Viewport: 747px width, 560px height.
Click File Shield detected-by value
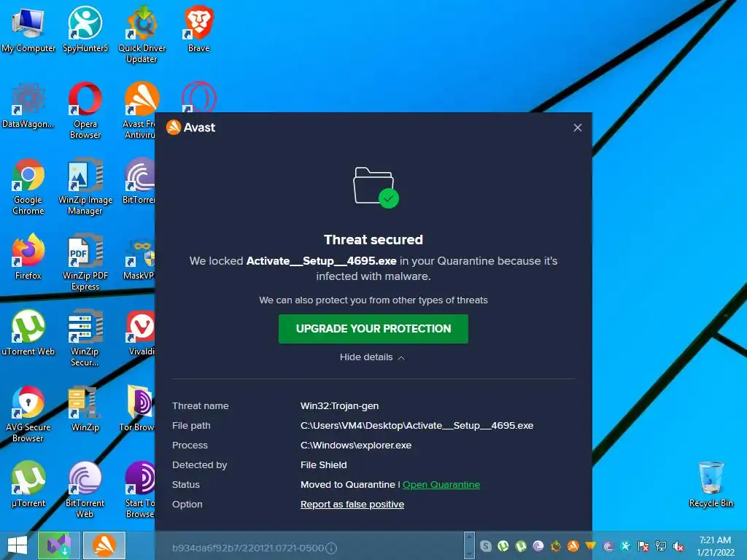coord(323,464)
